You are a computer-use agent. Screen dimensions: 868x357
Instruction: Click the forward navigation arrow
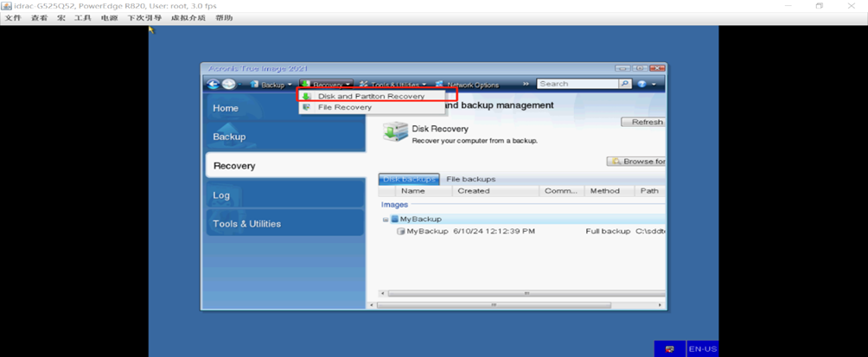click(229, 84)
